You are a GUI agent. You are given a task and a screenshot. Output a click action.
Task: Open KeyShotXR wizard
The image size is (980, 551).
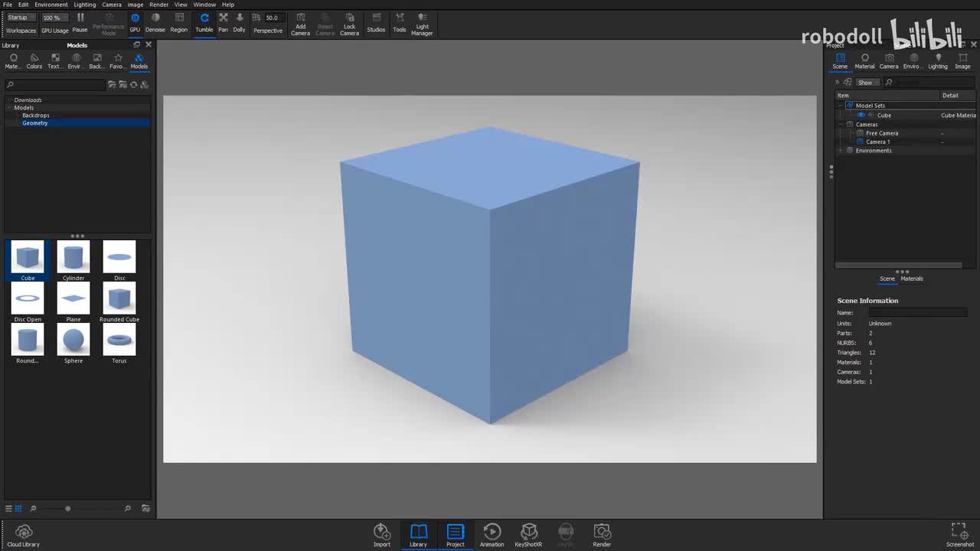(528, 535)
